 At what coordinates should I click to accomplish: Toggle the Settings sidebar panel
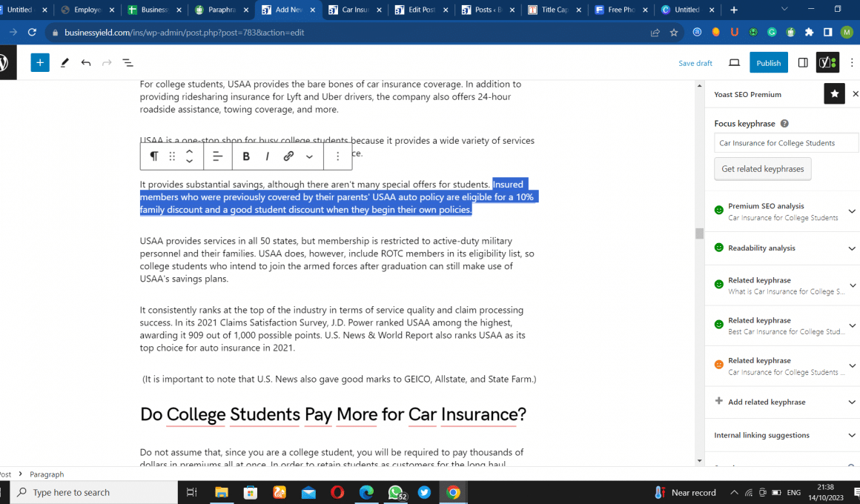[x=803, y=63]
